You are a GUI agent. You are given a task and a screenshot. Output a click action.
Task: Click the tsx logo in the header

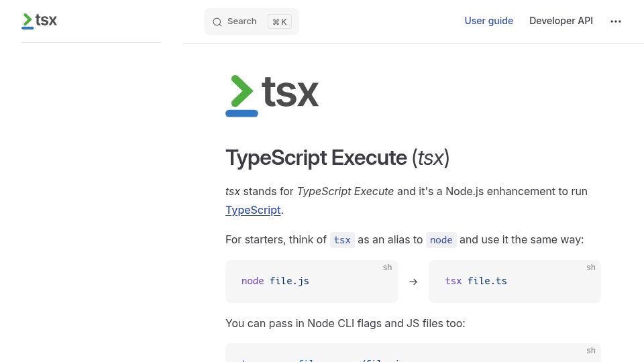pyautogui.click(x=40, y=21)
